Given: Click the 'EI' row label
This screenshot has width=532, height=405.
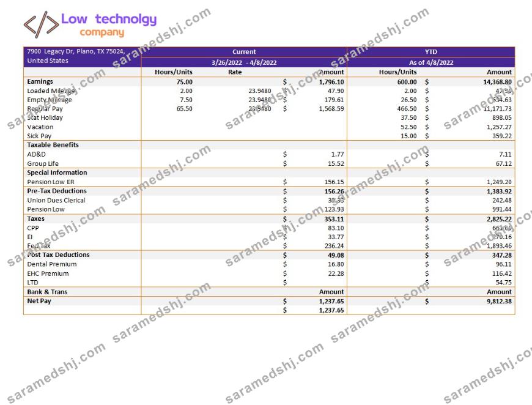Looking at the screenshot, I should click(30, 237).
